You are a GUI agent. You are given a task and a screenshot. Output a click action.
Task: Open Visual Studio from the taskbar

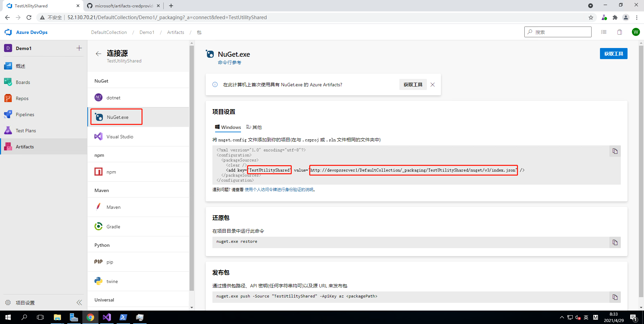point(107,317)
